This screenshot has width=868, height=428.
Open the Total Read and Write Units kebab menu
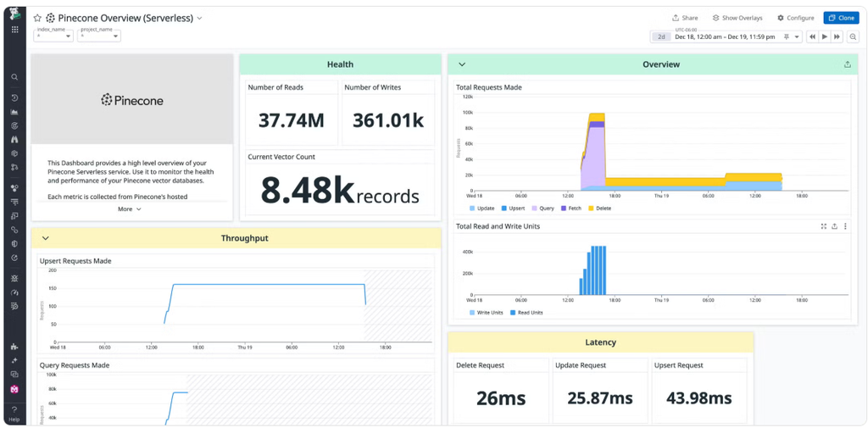click(845, 226)
